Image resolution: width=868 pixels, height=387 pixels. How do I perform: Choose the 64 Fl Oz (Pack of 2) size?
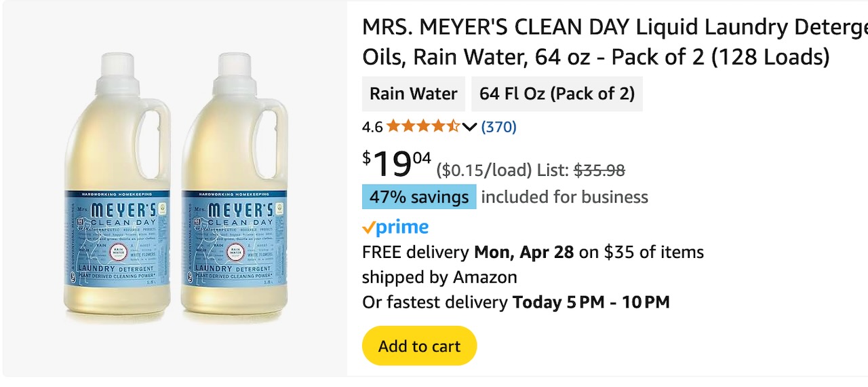pos(557,94)
